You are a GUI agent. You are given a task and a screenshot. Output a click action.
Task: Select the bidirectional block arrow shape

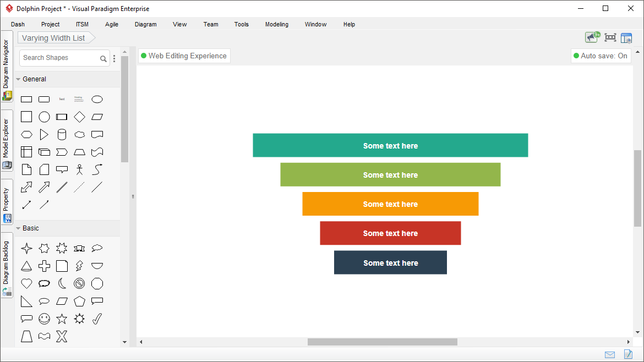(x=26, y=187)
